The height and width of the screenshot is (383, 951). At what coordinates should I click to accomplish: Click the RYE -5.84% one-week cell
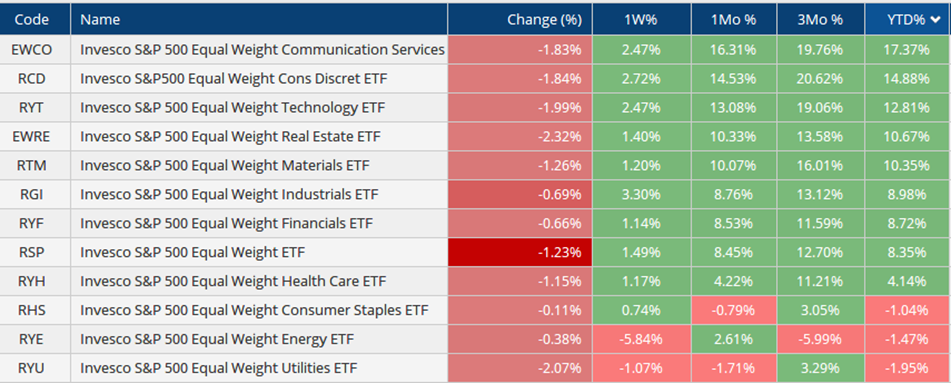(x=642, y=339)
